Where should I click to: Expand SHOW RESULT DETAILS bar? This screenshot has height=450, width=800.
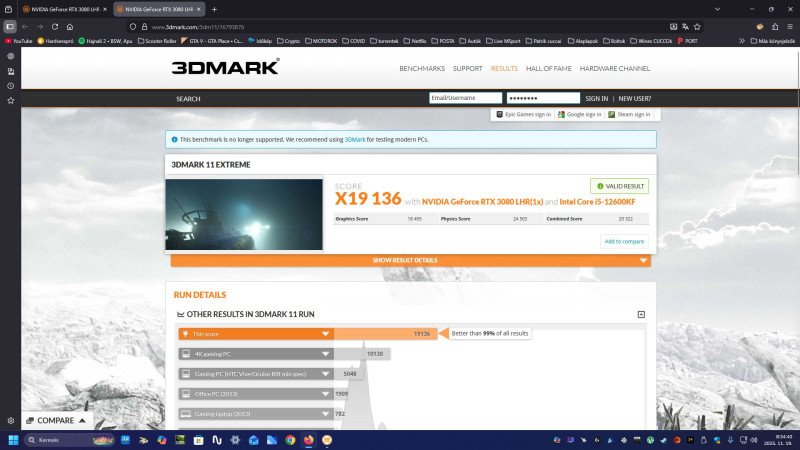pos(410,260)
